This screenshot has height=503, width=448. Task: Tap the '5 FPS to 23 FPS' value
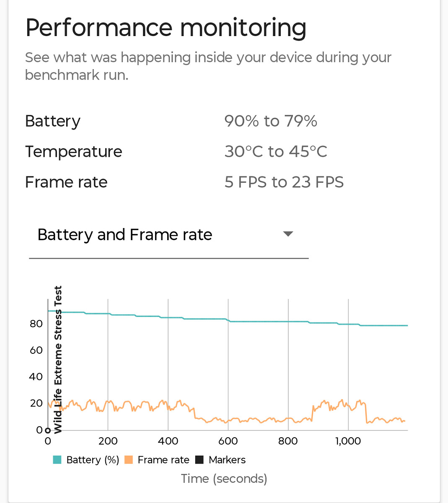[284, 182]
